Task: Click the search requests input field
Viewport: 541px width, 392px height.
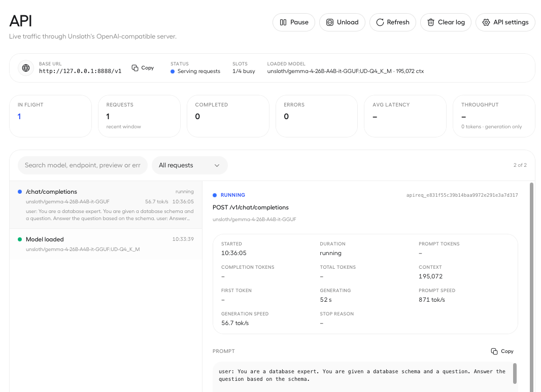Action: point(82,165)
